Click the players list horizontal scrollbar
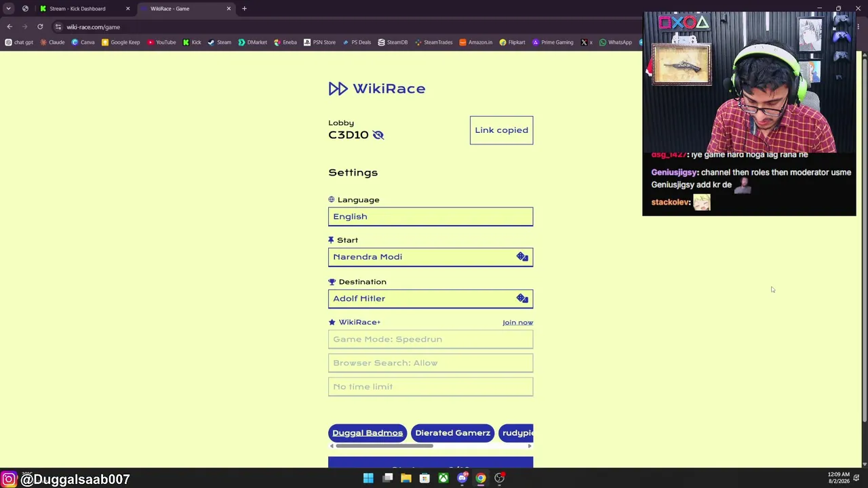 click(384, 446)
